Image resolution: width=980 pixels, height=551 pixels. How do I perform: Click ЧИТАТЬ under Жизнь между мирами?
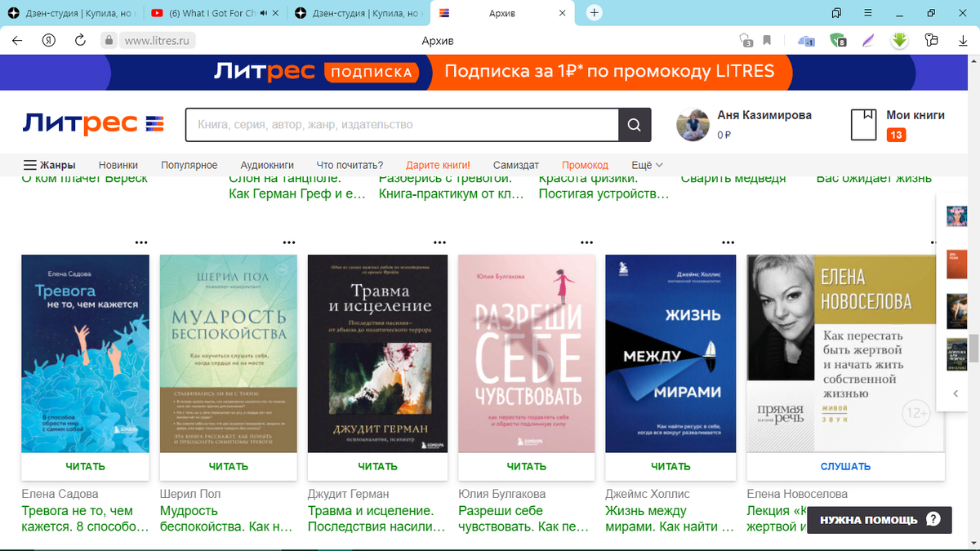[x=670, y=467]
